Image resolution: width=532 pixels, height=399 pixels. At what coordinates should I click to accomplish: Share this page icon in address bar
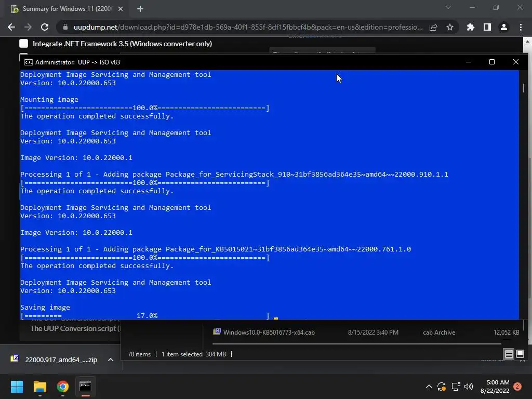(433, 27)
